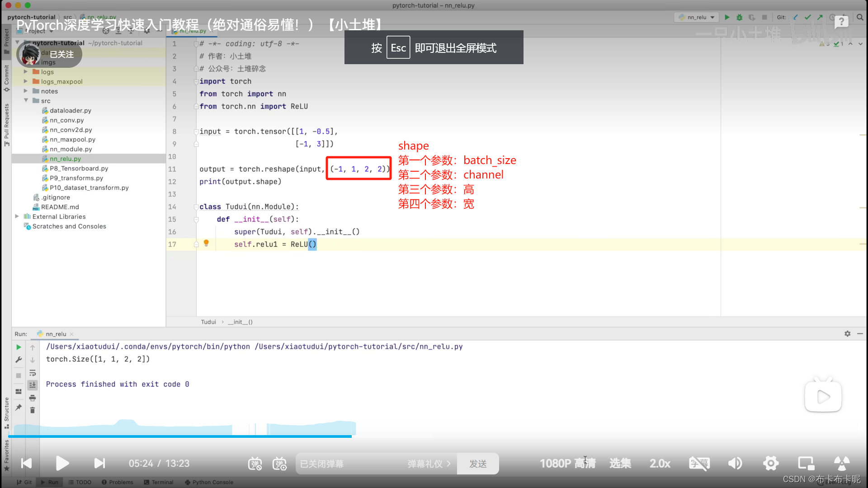Click play button in video controls
Screen dimensions: 868x488
pyautogui.click(x=62, y=464)
